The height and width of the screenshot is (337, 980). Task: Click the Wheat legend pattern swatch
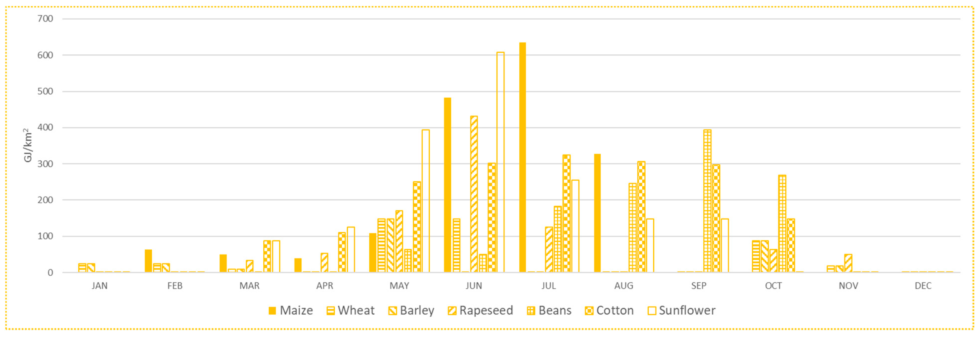[331, 311]
